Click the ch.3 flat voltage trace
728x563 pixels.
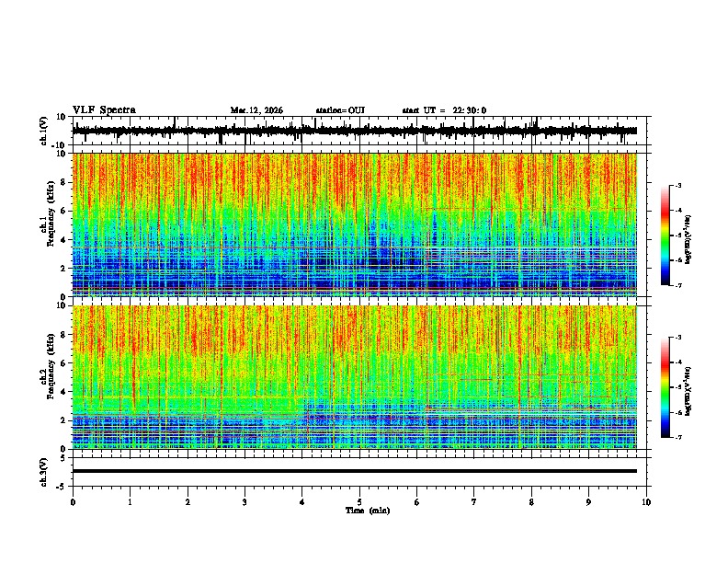click(x=355, y=471)
